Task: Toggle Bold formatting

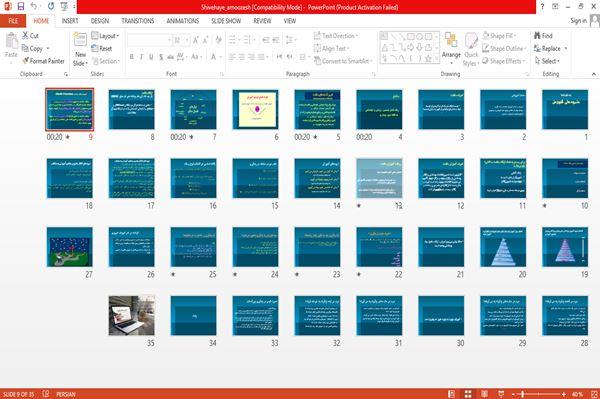Action: tap(132, 57)
